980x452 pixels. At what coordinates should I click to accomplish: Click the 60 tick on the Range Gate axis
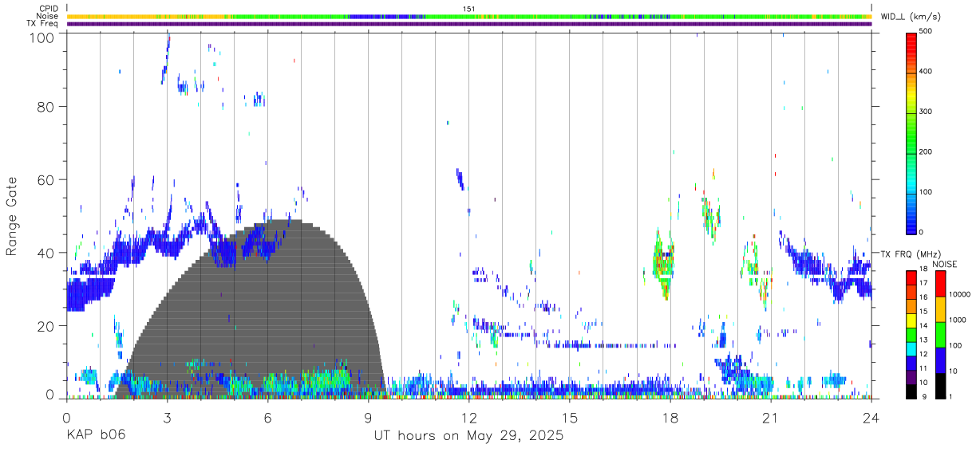46,179
